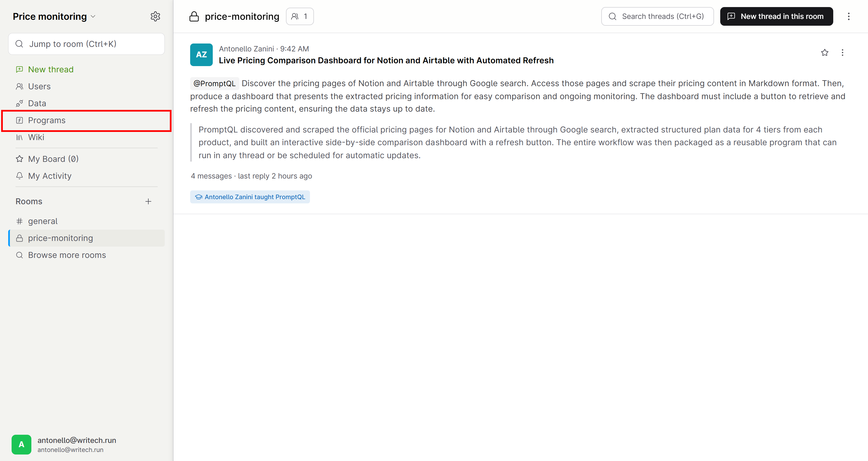The width and height of the screenshot is (868, 461).
Task: Open the thread's three-dot options menu
Action: click(842, 53)
